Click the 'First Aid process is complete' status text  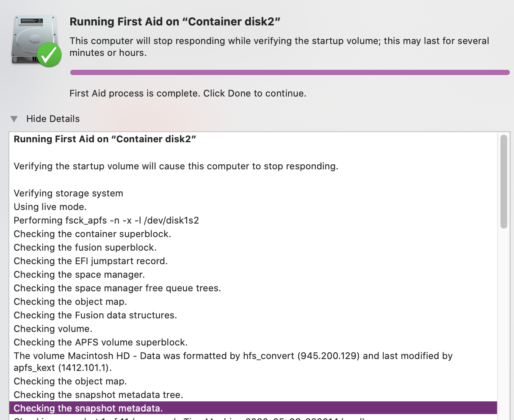point(188,94)
